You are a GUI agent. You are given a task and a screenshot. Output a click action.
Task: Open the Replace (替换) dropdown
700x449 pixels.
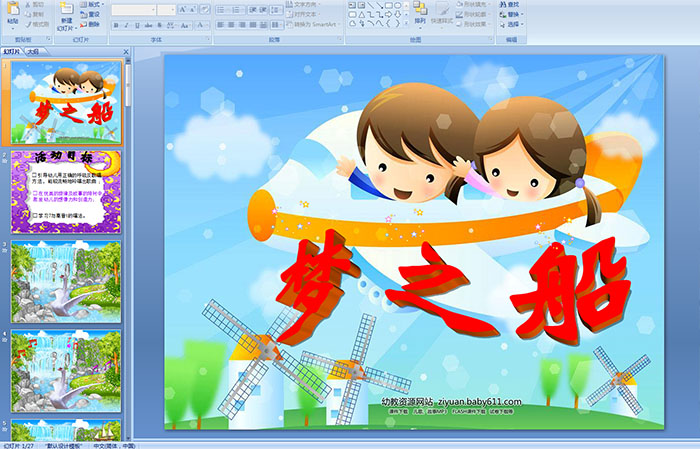(x=512, y=14)
